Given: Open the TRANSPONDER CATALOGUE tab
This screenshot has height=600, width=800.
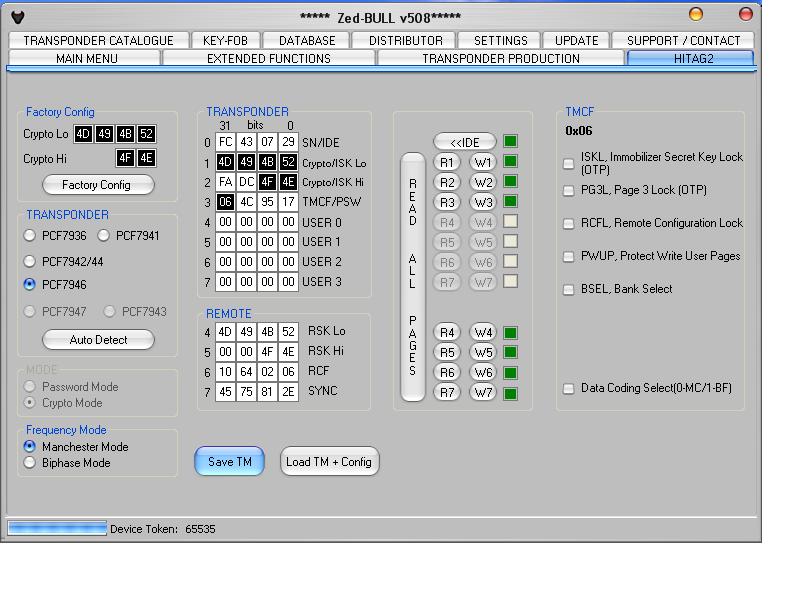Looking at the screenshot, I should [98, 40].
